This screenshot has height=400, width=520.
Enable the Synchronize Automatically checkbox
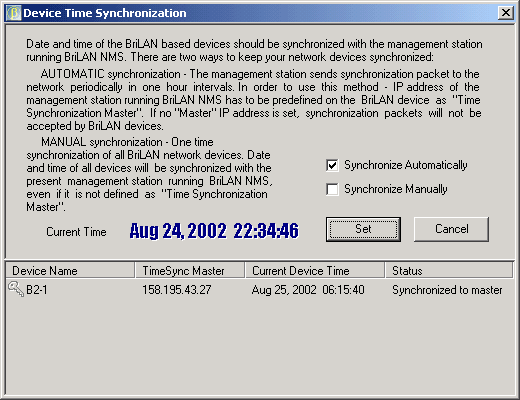332,165
